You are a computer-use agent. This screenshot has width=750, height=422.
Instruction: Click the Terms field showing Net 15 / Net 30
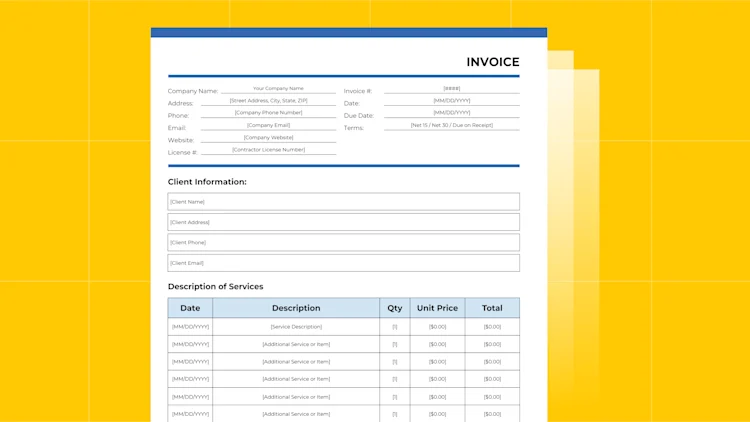pyautogui.click(x=452, y=125)
